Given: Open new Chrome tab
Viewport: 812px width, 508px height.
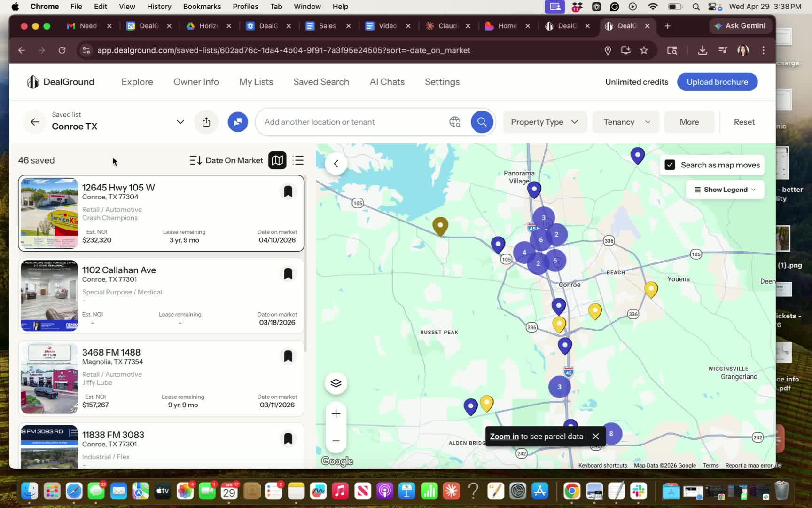Looking at the screenshot, I should pyautogui.click(x=667, y=26).
